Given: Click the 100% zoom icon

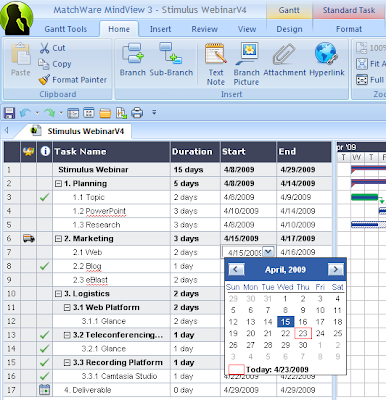Looking at the screenshot, I should 362,48.
